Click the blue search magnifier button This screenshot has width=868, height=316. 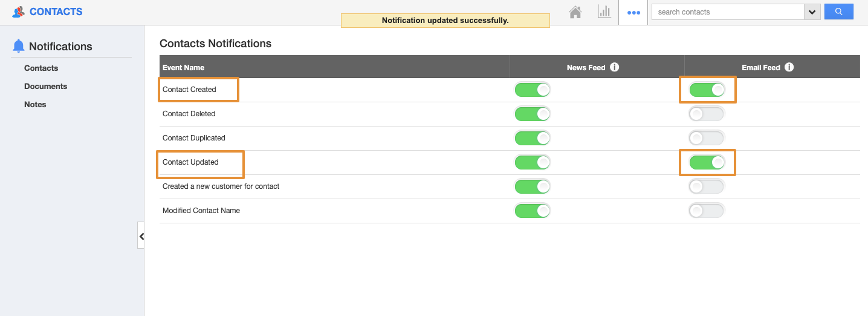click(x=838, y=12)
